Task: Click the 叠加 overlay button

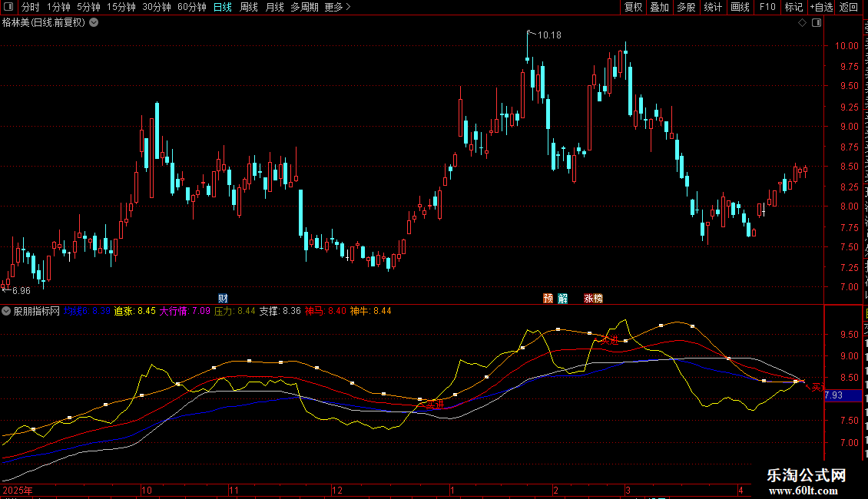Action: 659,7
